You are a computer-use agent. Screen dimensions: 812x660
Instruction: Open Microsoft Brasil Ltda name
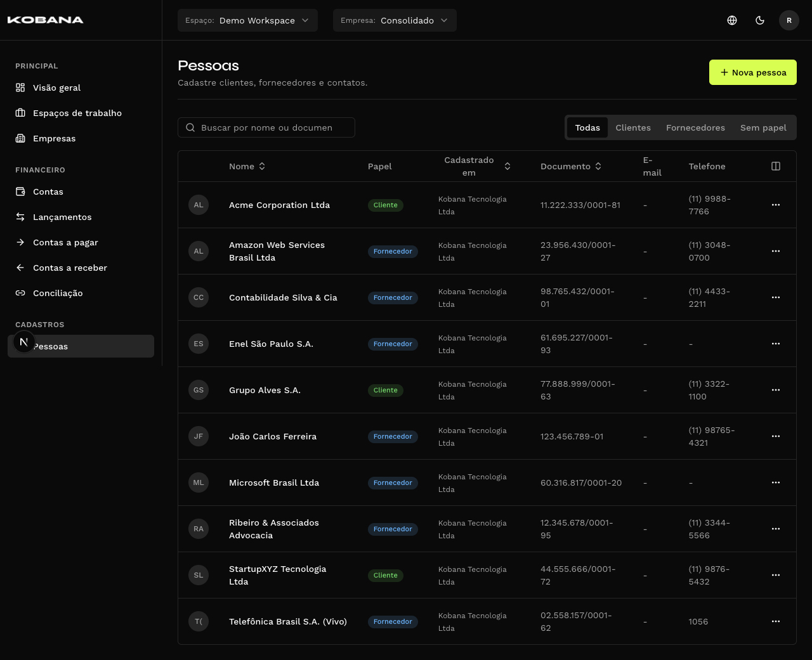coord(274,482)
